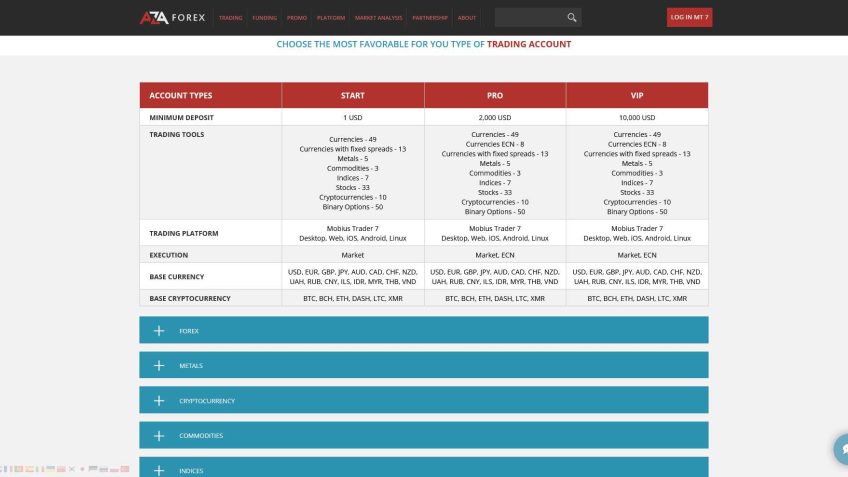Click the plus icon beside Metals
This screenshot has height=477, width=848.
pos(158,366)
